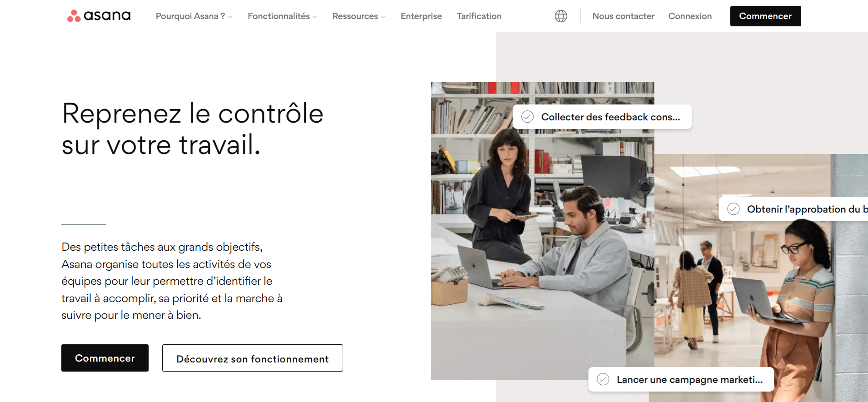868x402 pixels.
Task: Mark Obtenir l'approbation task as complete
Action: (x=733, y=209)
